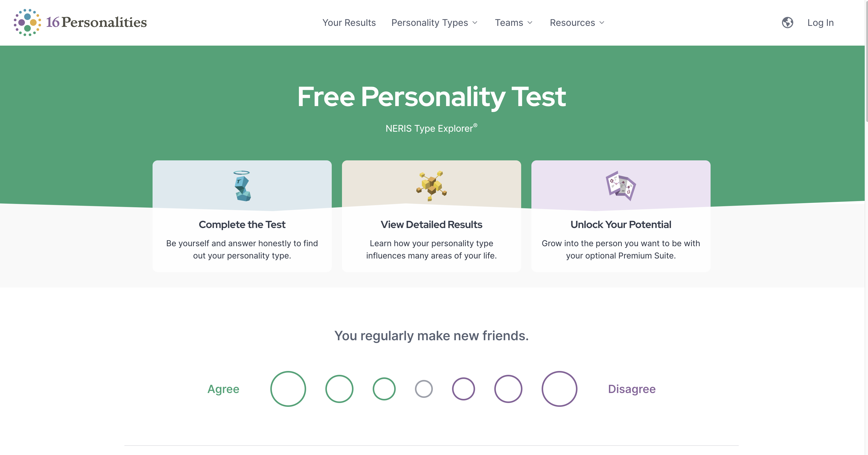Open the globe language selector
This screenshot has height=455, width=868.
787,23
